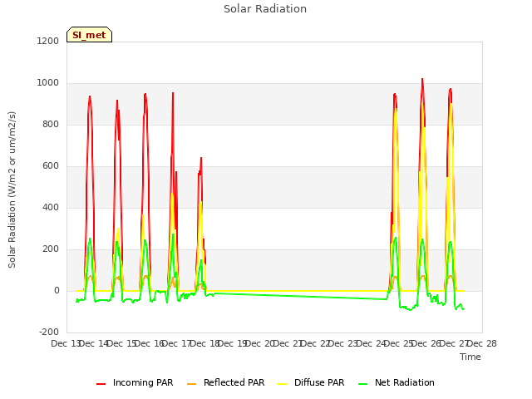Click the Dec 20 x-axis tick label
The width and height of the screenshot is (532, 399).
[259, 343]
